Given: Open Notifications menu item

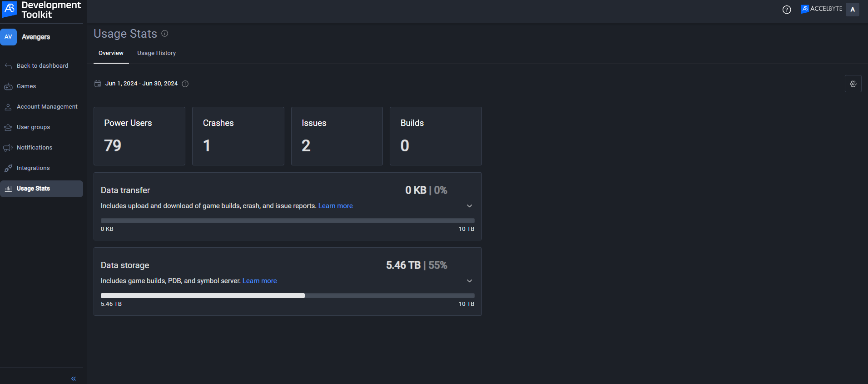Looking at the screenshot, I should (41, 148).
